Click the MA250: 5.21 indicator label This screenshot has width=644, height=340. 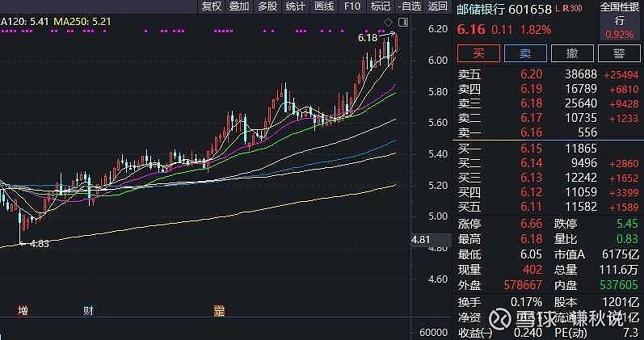(82, 21)
